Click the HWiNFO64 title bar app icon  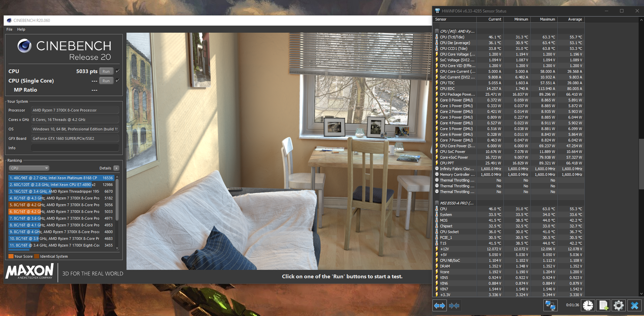coord(438,11)
